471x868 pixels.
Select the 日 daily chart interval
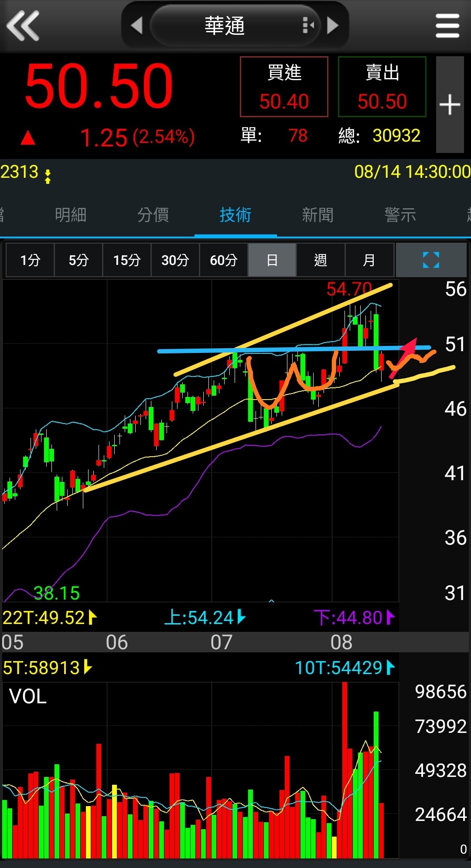click(272, 260)
